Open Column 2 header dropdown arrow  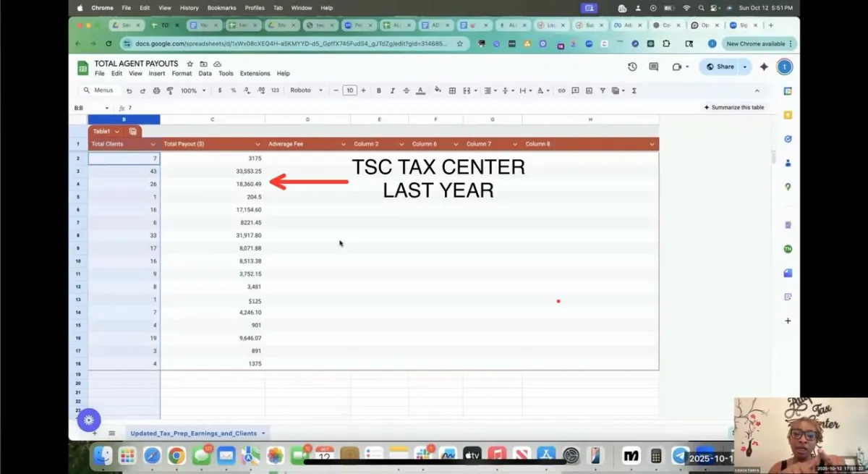[401, 145]
